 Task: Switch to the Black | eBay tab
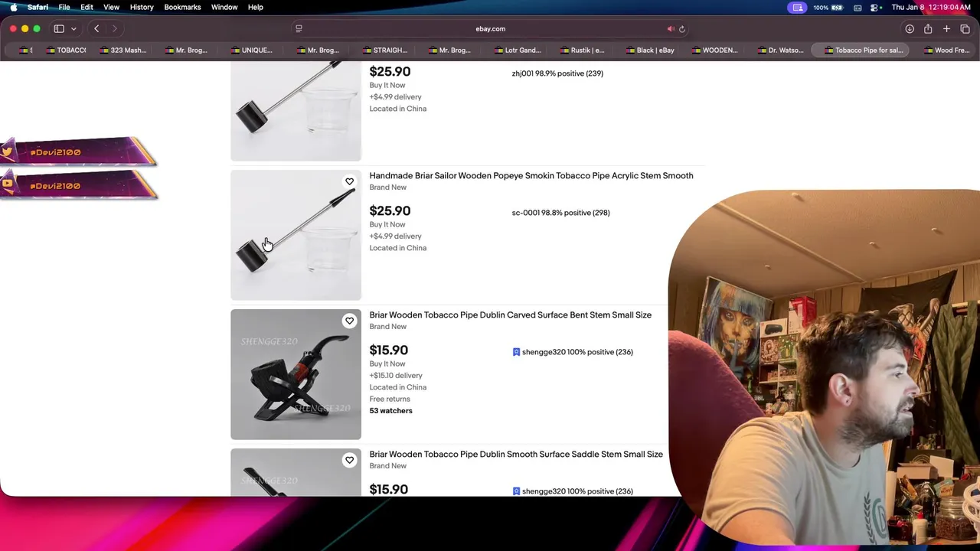tap(648, 51)
